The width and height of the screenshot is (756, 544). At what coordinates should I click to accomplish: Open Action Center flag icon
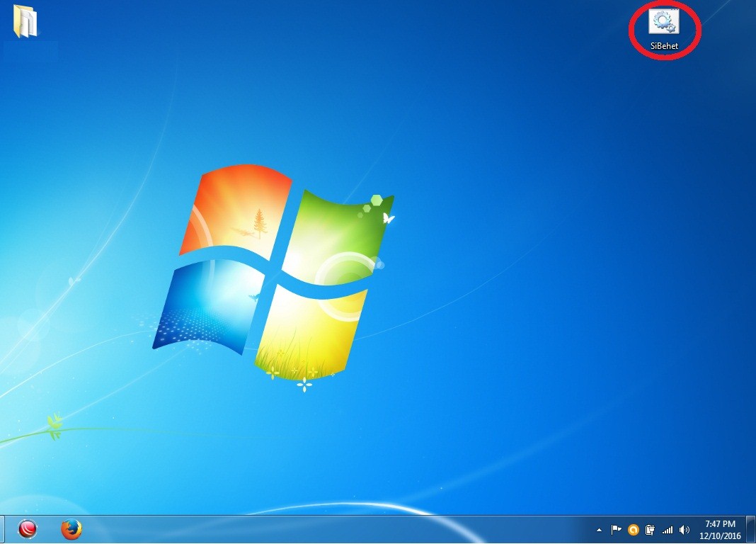click(x=616, y=530)
